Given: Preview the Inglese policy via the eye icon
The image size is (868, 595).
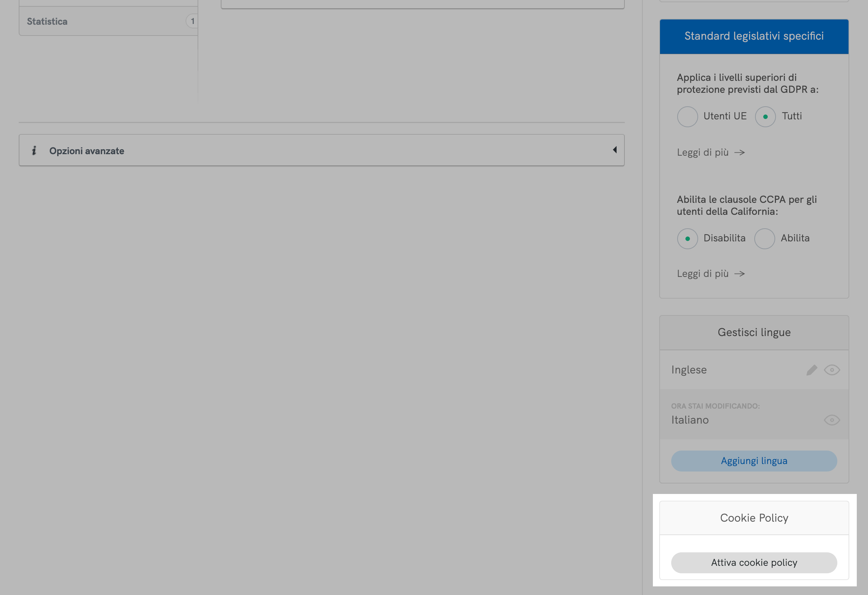Looking at the screenshot, I should (832, 370).
